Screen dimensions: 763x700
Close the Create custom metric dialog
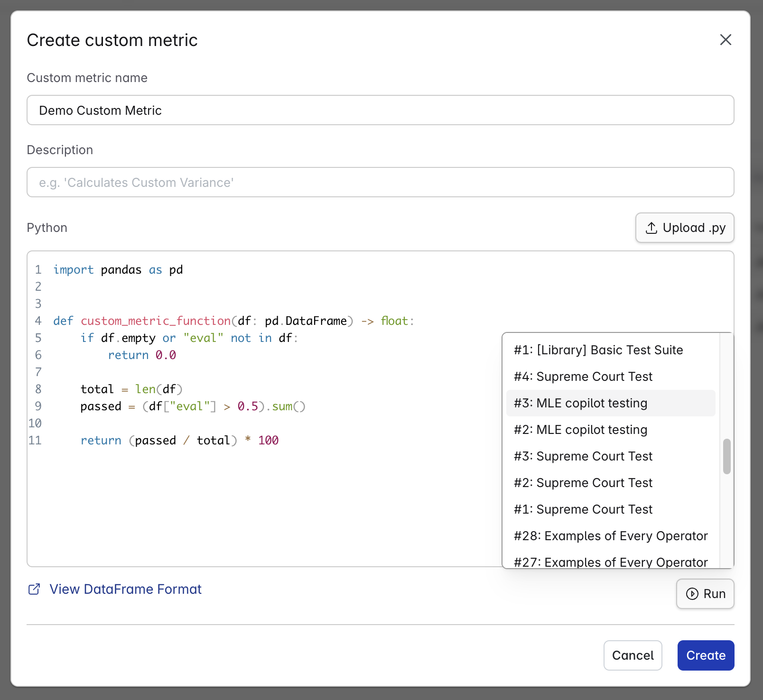click(x=726, y=40)
